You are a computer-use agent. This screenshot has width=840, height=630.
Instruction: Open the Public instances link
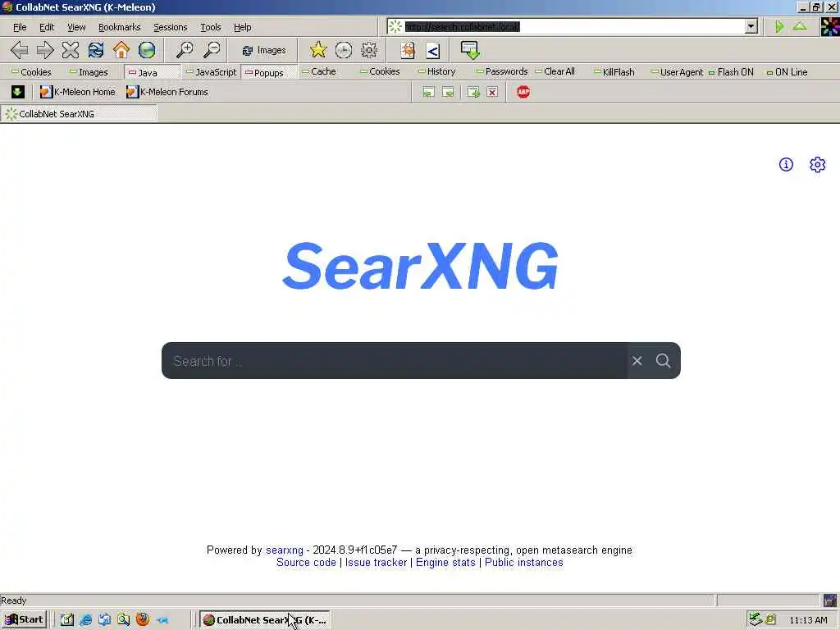pos(524,563)
